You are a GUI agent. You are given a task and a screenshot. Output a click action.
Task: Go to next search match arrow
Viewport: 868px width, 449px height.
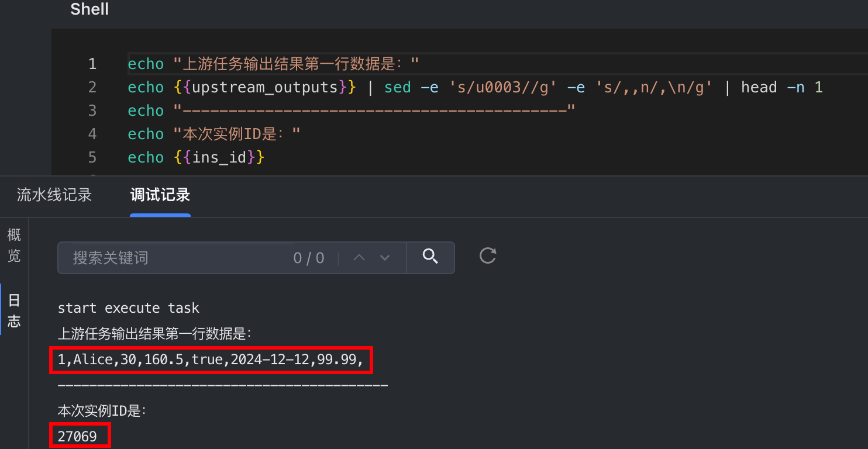384,258
